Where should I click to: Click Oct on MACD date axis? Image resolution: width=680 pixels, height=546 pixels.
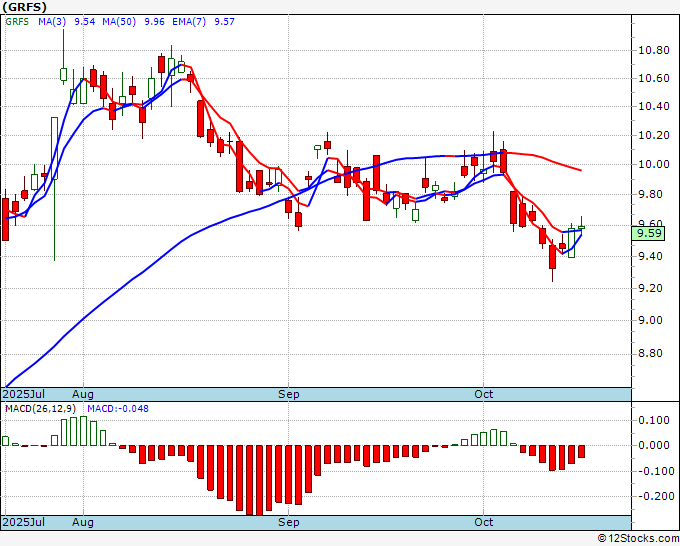[484, 522]
